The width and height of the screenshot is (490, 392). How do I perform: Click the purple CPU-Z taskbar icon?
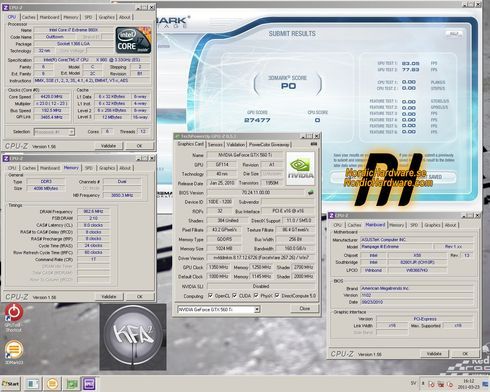click(89, 384)
